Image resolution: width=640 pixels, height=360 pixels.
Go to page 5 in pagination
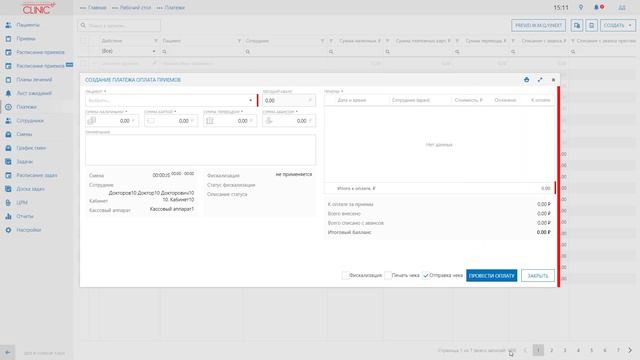591,350
